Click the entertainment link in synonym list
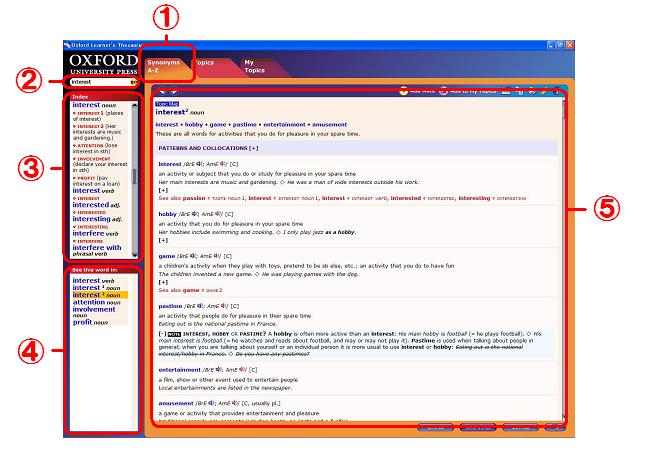Image resolution: width=650 pixels, height=460 pixels. click(x=284, y=125)
